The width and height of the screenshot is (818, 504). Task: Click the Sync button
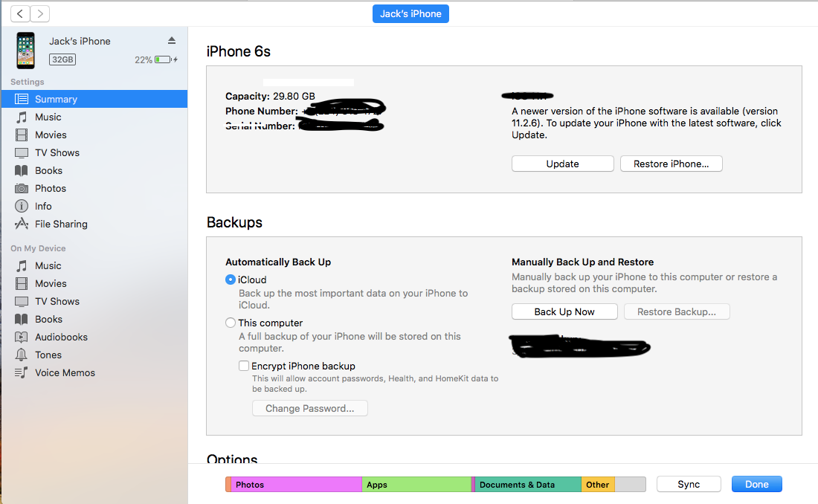coord(689,484)
